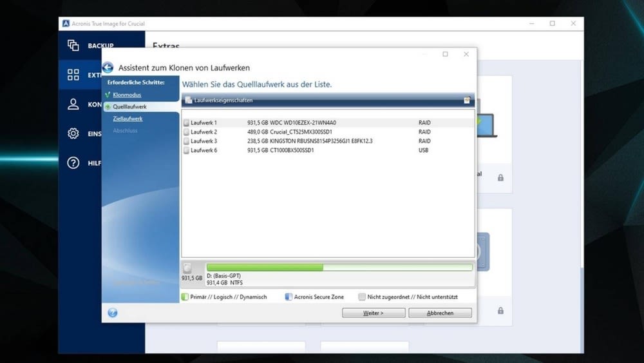Close the main Acronis window
The image size is (644, 363).
[x=573, y=23]
